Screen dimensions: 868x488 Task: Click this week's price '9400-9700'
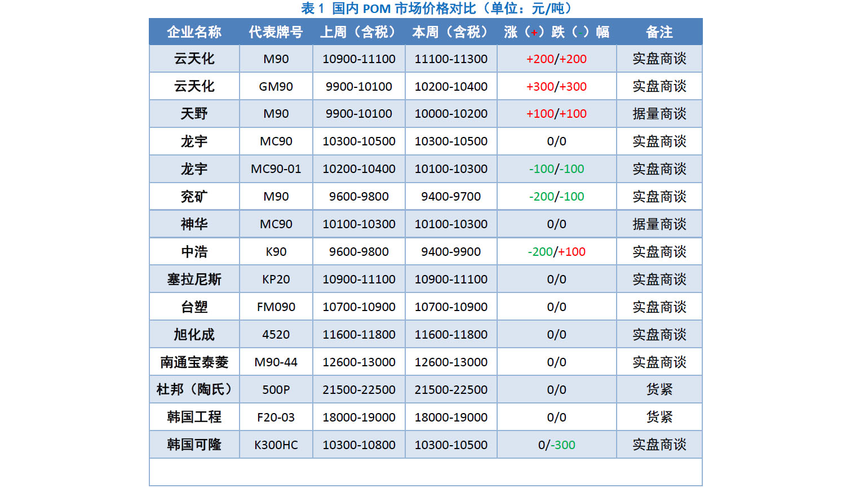click(x=451, y=197)
